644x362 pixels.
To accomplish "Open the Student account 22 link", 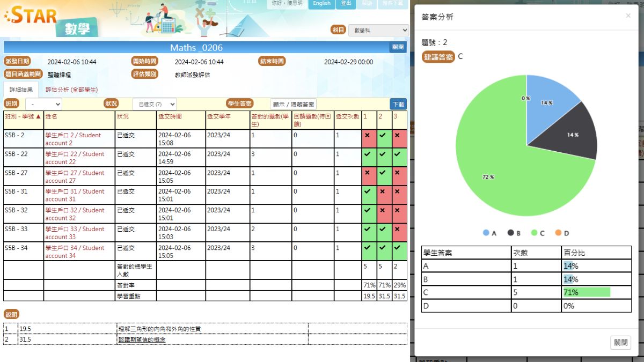I will click(75, 158).
